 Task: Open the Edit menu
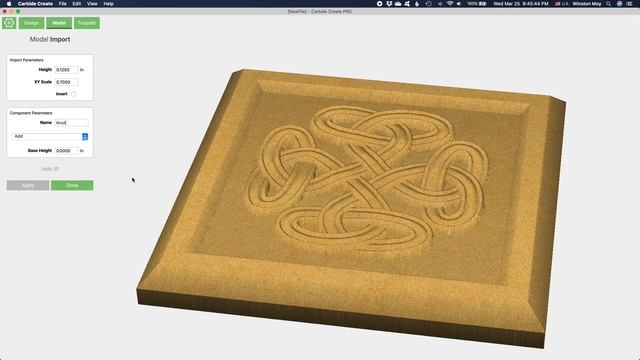coord(77,4)
